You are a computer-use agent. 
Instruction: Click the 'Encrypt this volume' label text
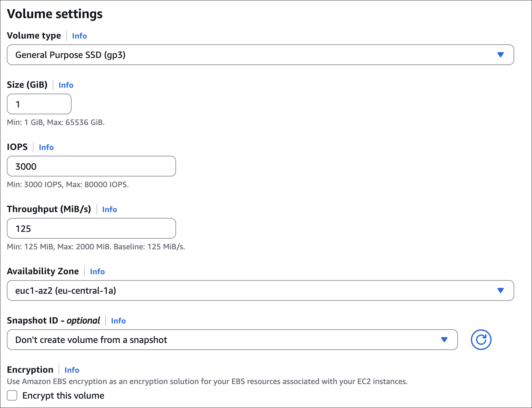tap(63, 395)
